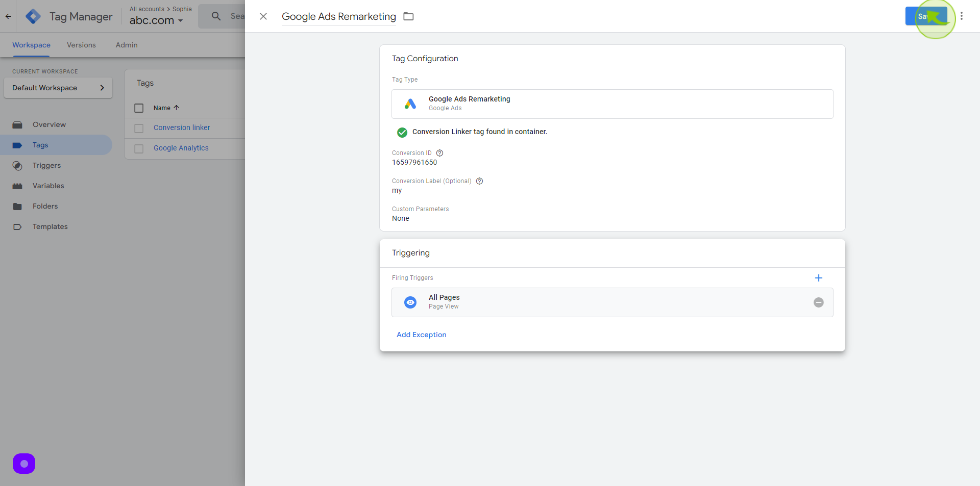The height and width of the screenshot is (486, 980).
Task: Click the search magnifier icon
Action: pos(216,16)
